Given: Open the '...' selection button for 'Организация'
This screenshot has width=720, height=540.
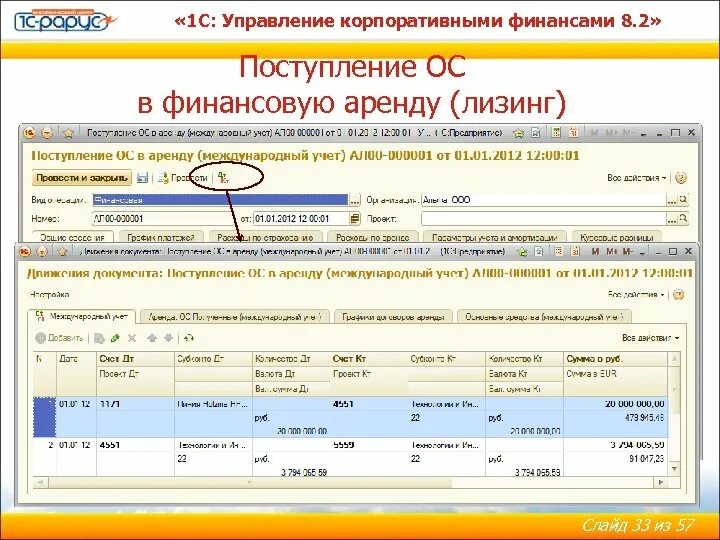Looking at the screenshot, I should [672, 200].
